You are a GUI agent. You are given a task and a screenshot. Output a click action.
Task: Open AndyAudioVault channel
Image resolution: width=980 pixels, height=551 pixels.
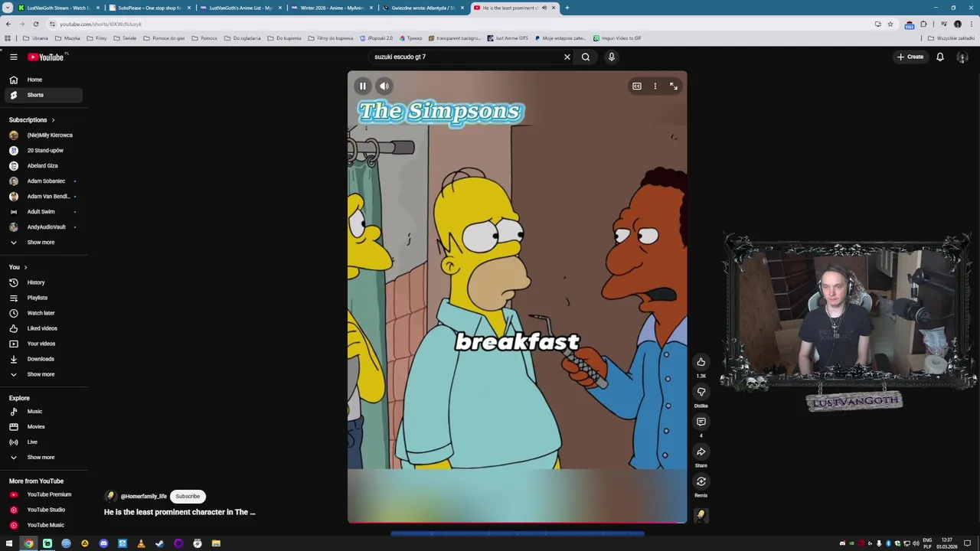coord(43,227)
